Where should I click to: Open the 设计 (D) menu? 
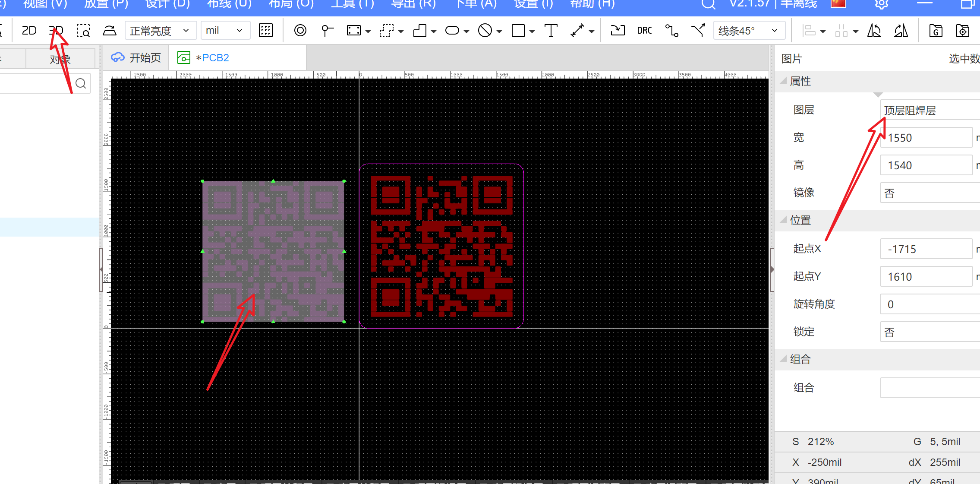point(167,4)
